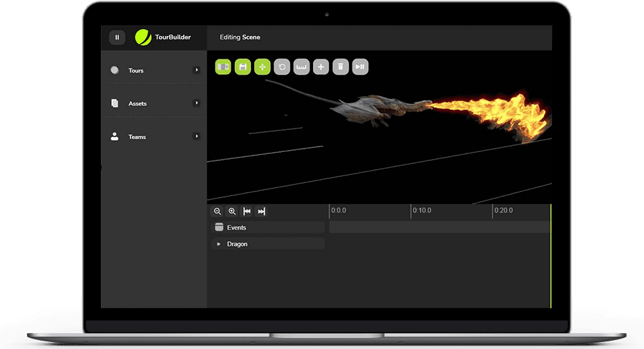Screen dimensions: 644x349
Task: Click the Teams person icon
Action: [x=115, y=136]
